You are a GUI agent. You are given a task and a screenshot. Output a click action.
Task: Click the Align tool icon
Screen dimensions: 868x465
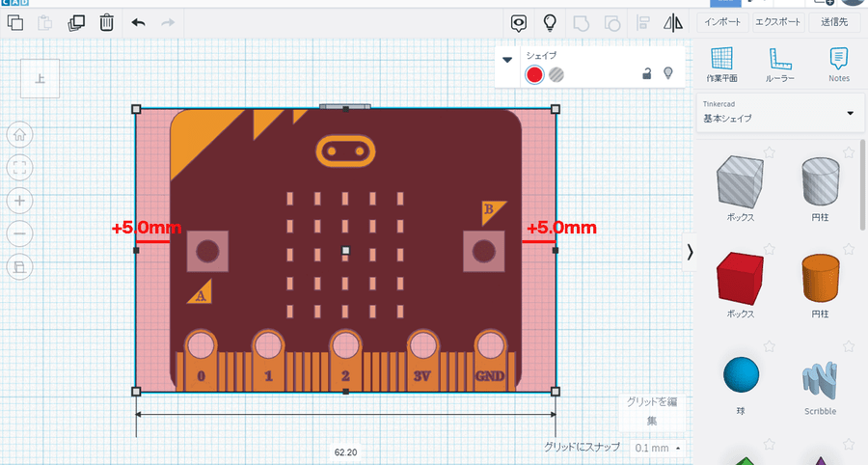point(642,23)
